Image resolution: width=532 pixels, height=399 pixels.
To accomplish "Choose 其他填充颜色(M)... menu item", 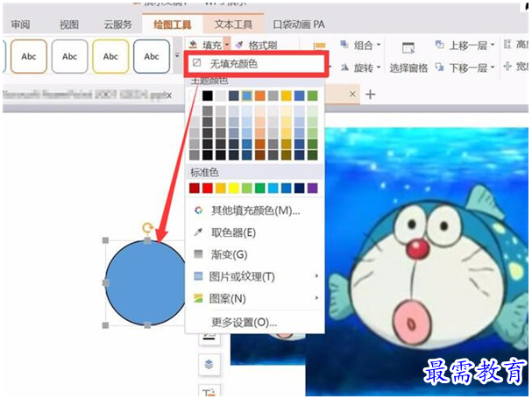I will (x=255, y=210).
